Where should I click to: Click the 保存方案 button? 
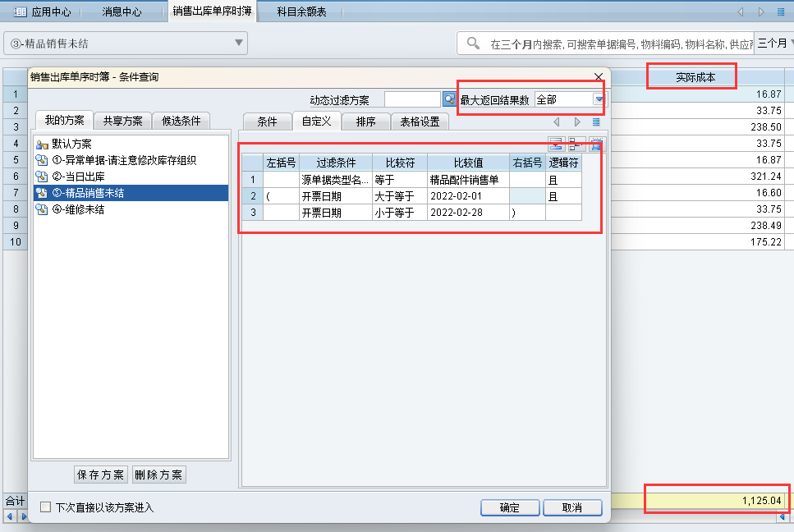[100, 475]
